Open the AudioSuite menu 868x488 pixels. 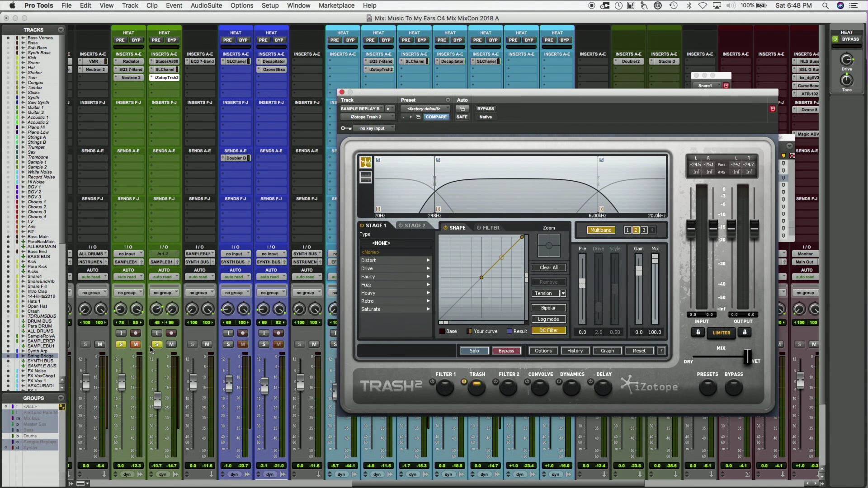coord(206,5)
